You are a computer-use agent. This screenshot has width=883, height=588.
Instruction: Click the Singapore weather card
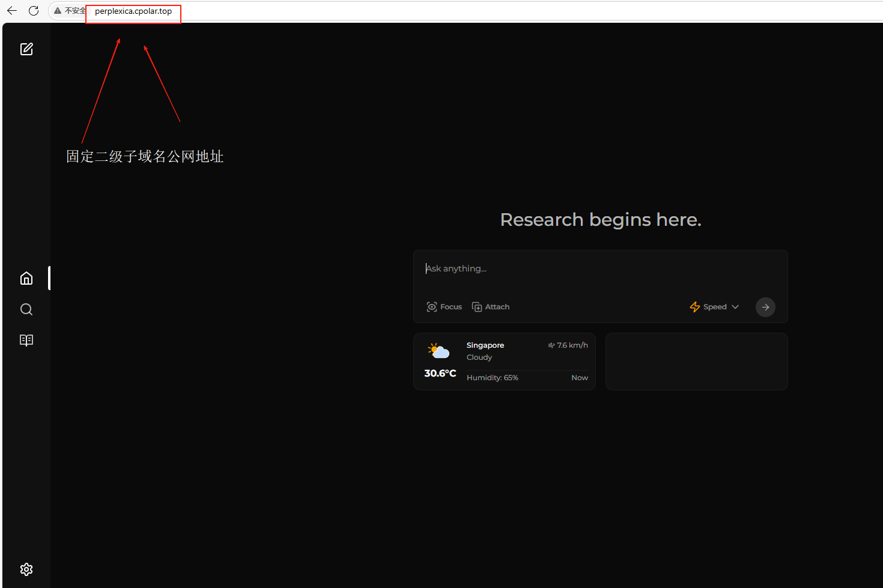click(504, 362)
